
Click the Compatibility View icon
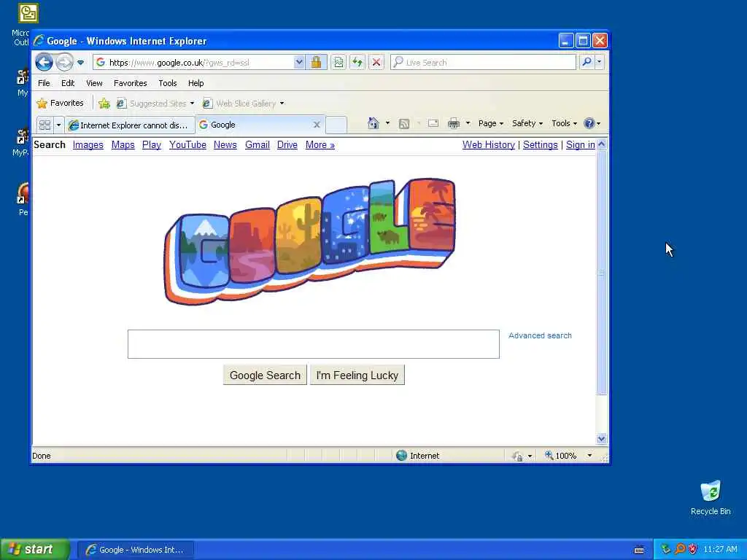tap(338, 63)
